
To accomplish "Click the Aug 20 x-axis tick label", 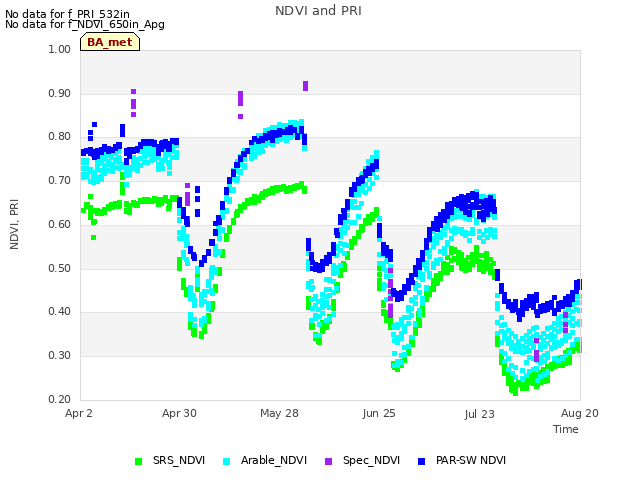I will 580,413.
